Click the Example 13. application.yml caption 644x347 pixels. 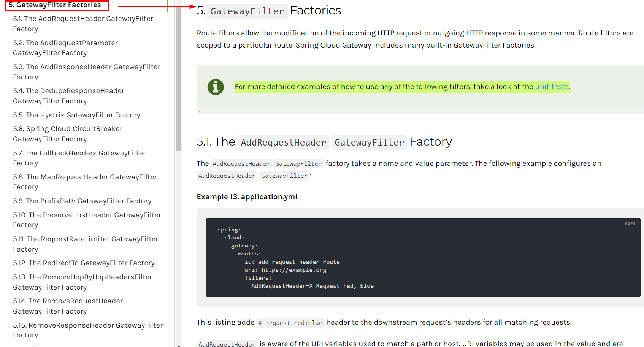click(247, 197)
